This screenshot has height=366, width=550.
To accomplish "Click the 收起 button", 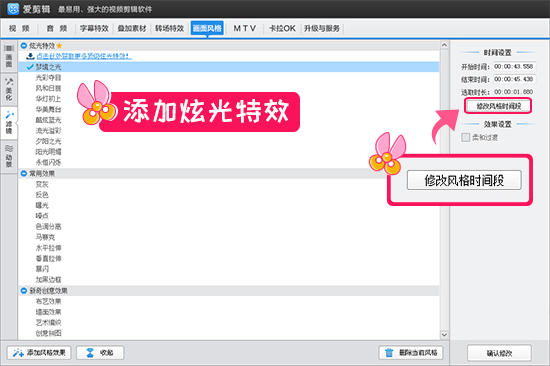I will point(100,353).
